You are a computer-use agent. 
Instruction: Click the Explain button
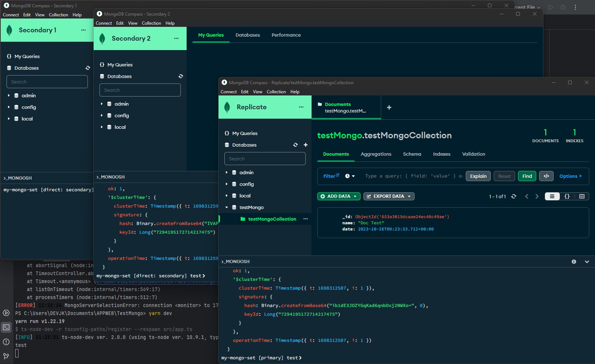[478, 176]
